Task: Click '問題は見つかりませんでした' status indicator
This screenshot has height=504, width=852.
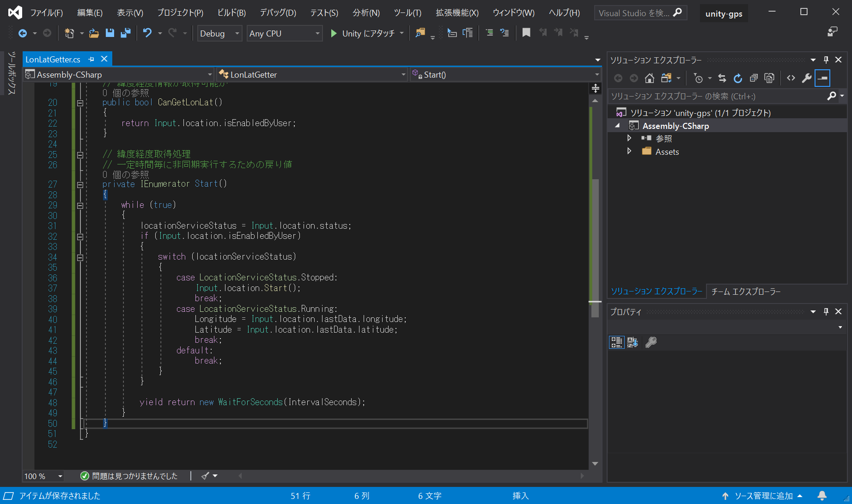Action: (x=129, y=476)
